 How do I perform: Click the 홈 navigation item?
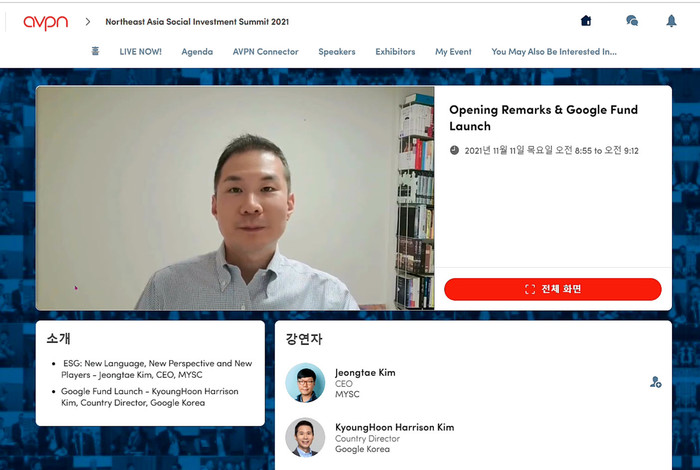(95, 51)
